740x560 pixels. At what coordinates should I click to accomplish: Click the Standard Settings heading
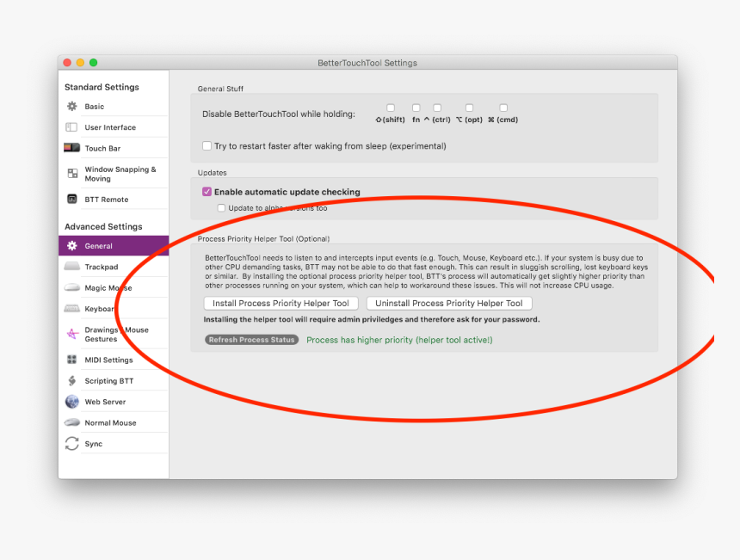tap(102, 87)
